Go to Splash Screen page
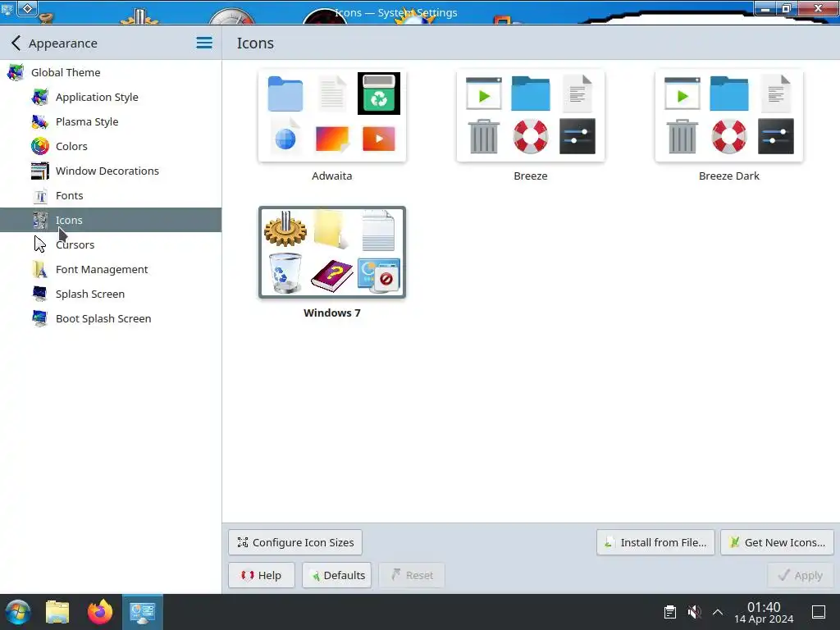This screenshot has height=630, width=840. (x=111, y=294)
